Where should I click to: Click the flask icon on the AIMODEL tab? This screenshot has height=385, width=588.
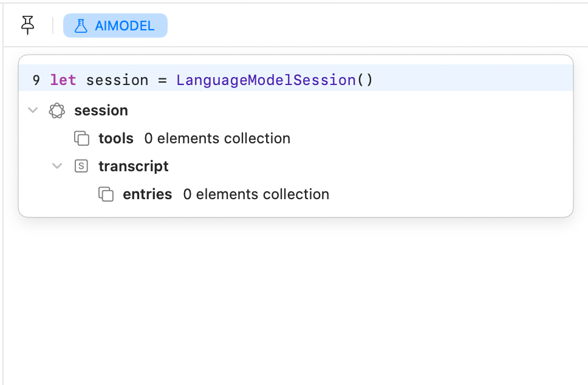click(81, 26)
